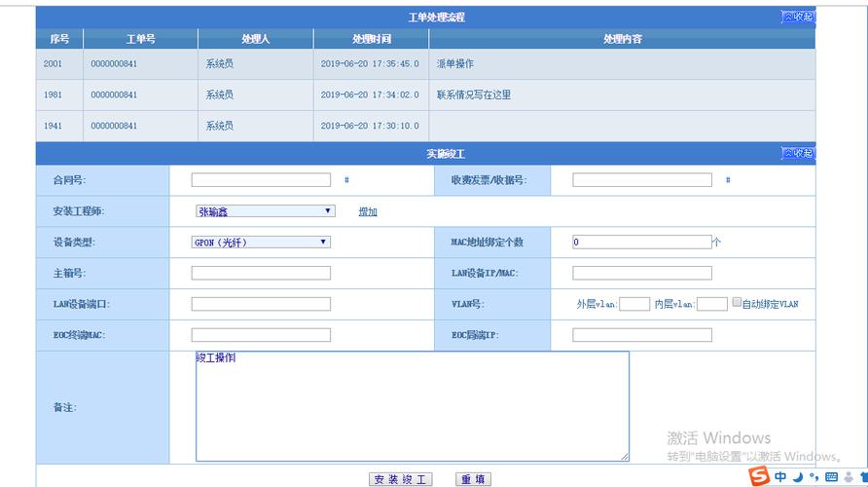Screen dimensions: 868x487
Task: Click the 备注: field label
Action: pos(65,407)
